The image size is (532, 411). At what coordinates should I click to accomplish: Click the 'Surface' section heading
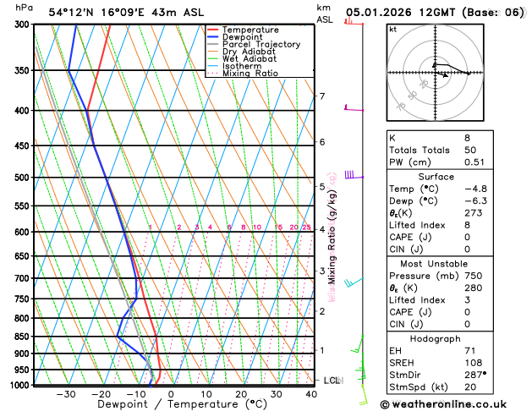[x=436, y=177]
